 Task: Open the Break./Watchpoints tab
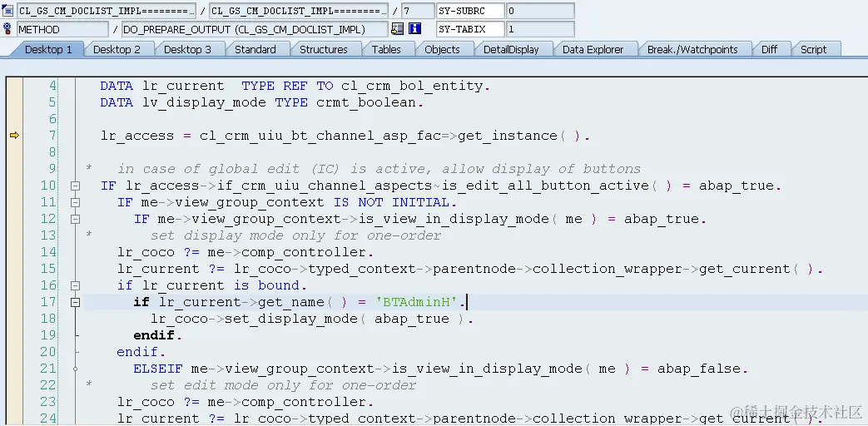[x=692, y=50]
